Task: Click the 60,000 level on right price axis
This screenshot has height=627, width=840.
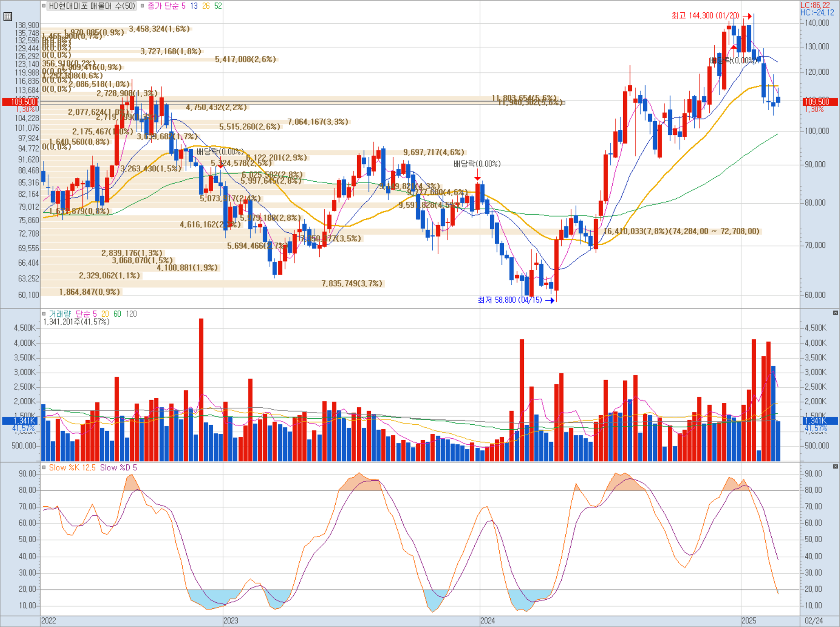Action: [815, 295]
